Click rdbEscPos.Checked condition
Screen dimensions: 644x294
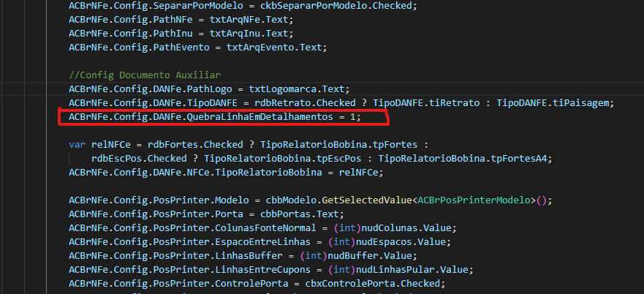(x=139, y=158)
